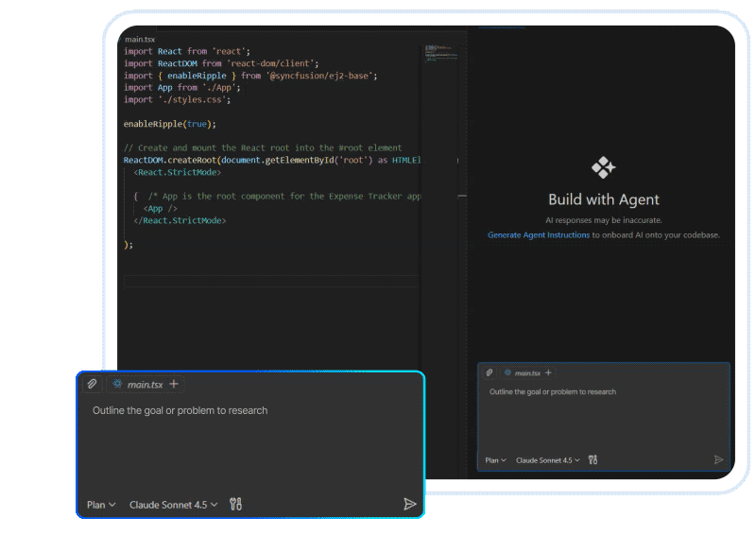The height and width of the screenshot is (535, 756).
Task: Focus the side panel chat input field
Action: coord(603,416)
